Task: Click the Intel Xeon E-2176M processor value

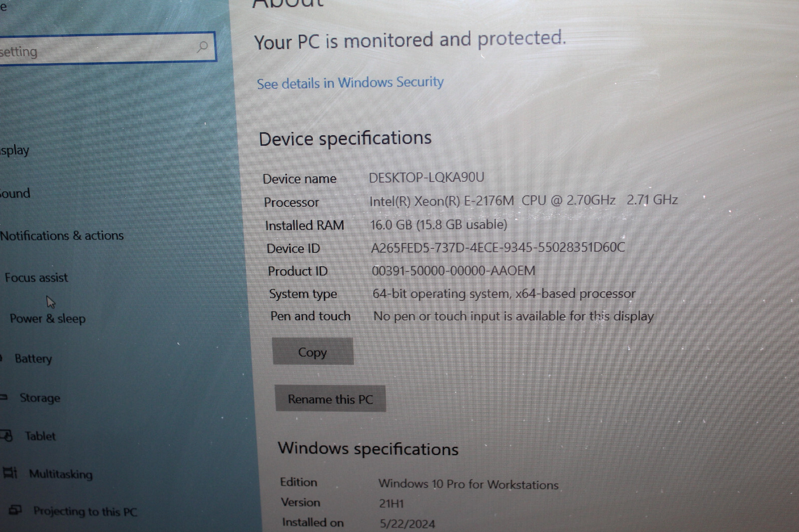Action: [x=523, y=201]
